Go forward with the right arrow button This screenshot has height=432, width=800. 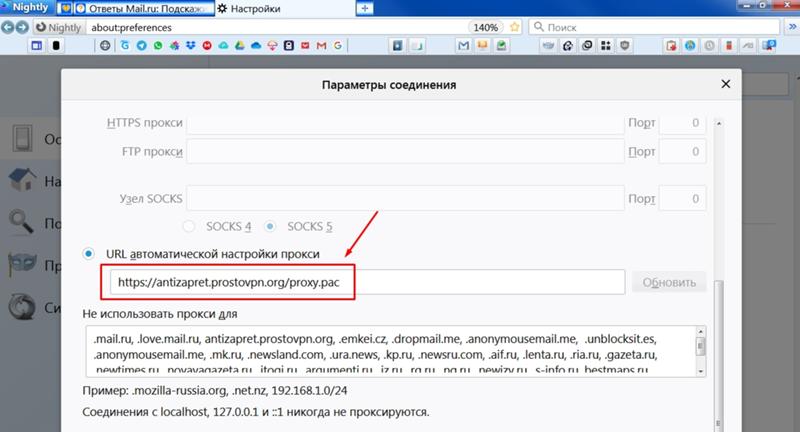[x=22, y=27]
